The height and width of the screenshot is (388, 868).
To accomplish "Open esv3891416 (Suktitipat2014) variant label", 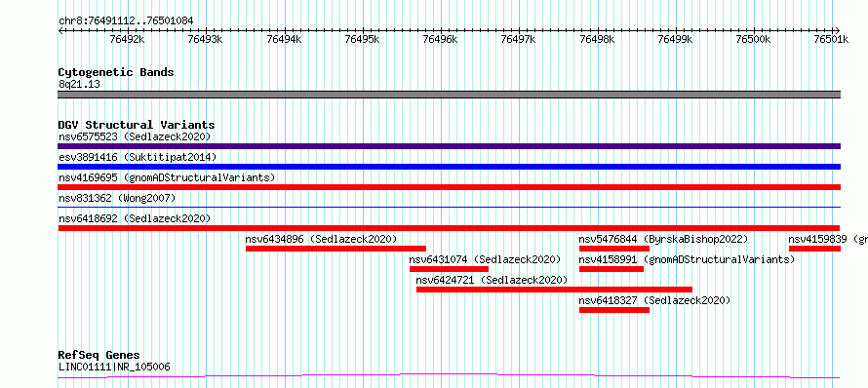I will pos(138,157).
